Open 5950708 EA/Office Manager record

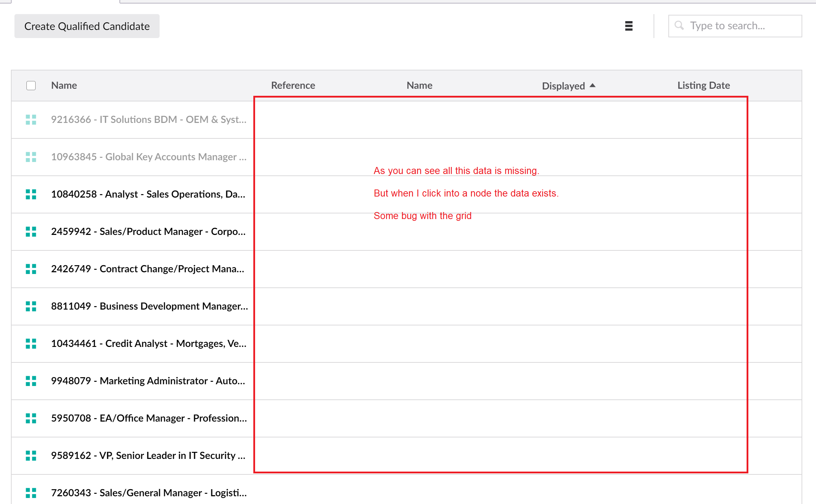149,418
